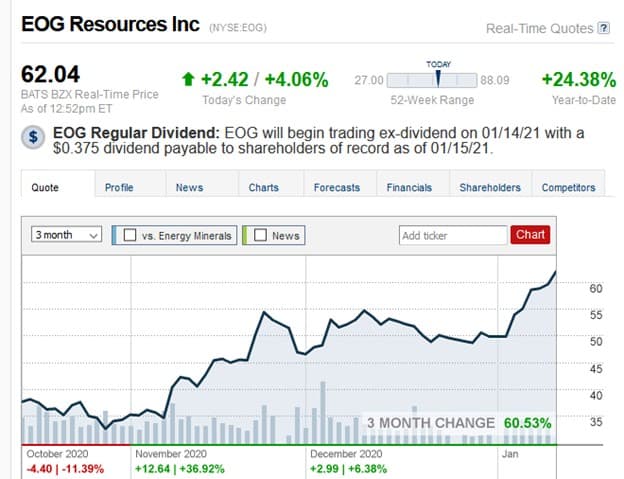Click the November 2020 label under the chart
This screenshot has height=479, width=624.
[171, 454]
